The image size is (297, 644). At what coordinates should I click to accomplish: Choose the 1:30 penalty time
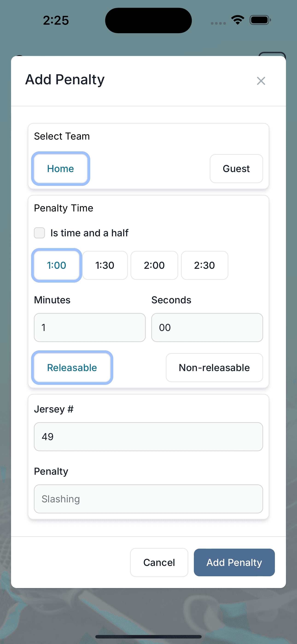[x=105, y=266]
